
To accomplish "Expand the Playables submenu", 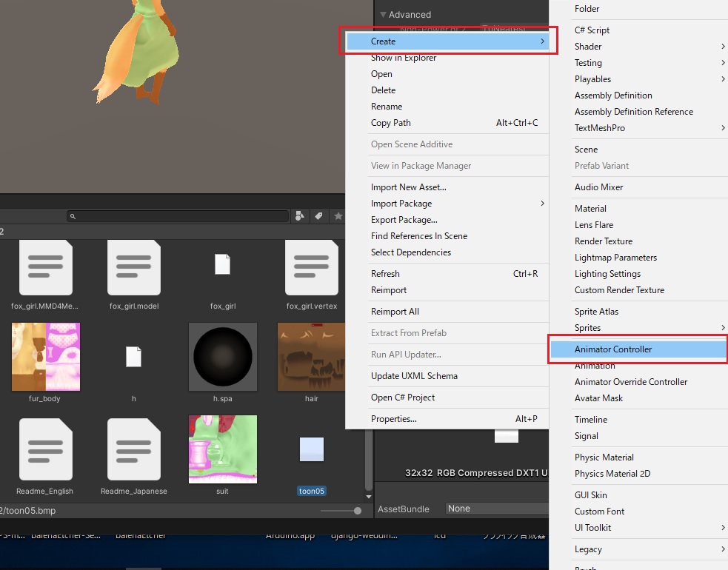I will 638,79.
